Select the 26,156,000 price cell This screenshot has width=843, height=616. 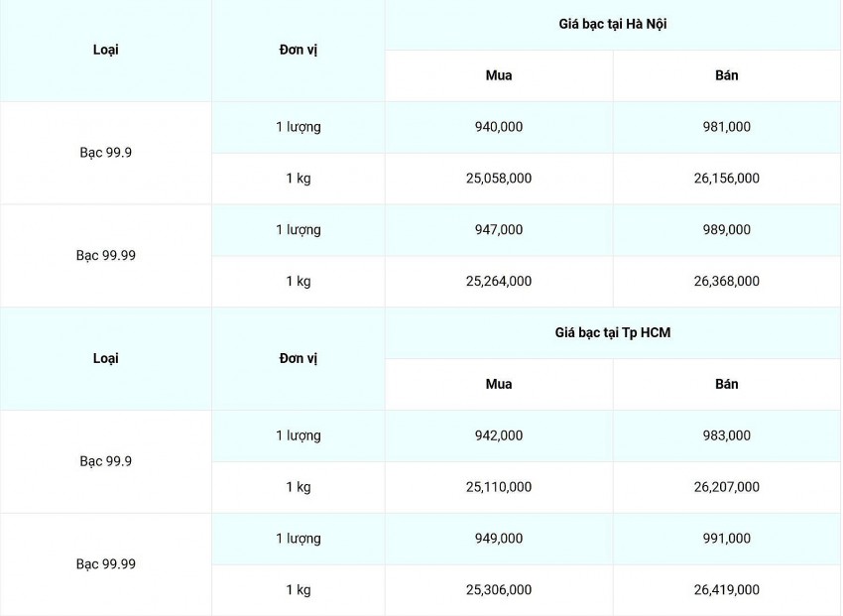(727, 179)
